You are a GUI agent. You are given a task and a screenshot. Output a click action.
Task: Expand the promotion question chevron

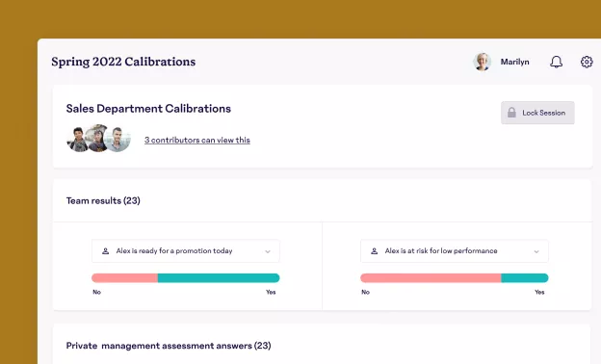pos(268,251)
